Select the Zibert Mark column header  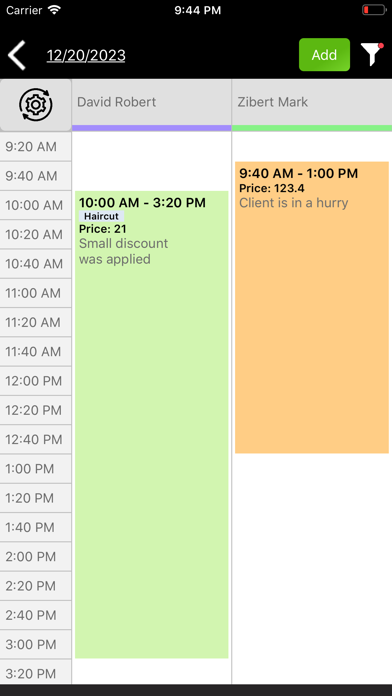pos(312,102)
